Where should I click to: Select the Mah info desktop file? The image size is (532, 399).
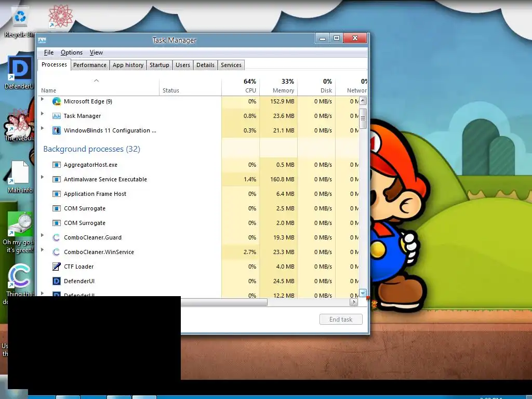click(20, 177)
